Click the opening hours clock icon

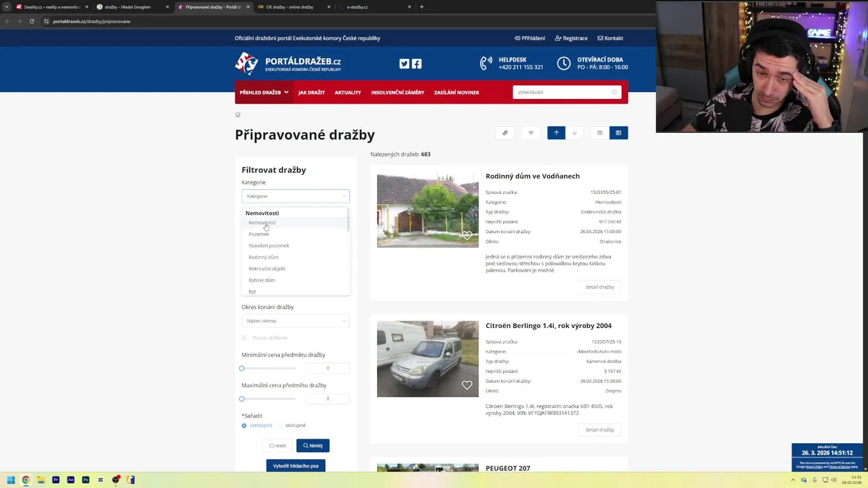pyautogui.click(x=564, y=63)
